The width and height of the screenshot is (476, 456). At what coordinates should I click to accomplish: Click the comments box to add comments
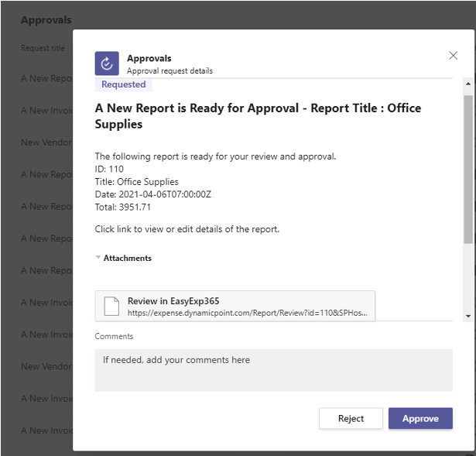273,370
